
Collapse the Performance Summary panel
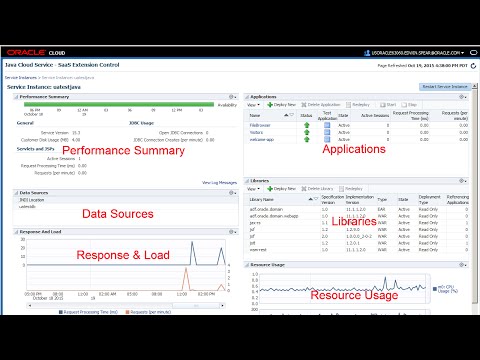click(x=16, y=97)
